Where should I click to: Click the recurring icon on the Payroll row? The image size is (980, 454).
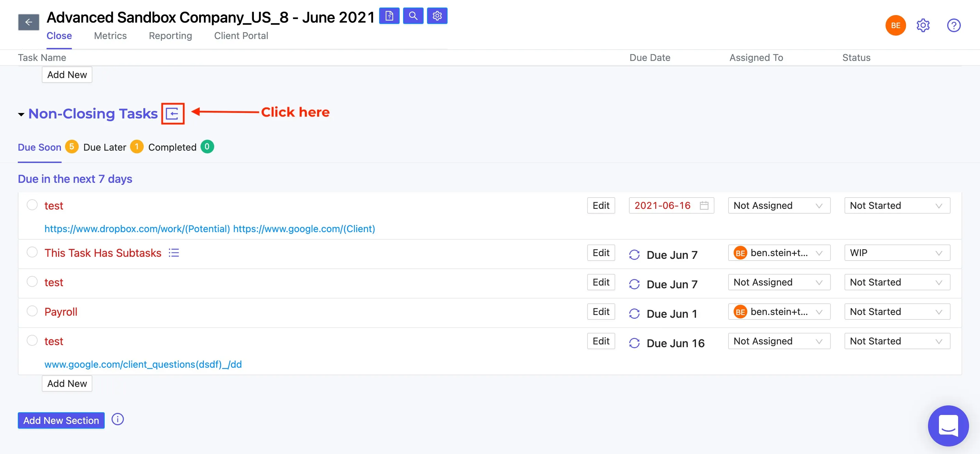634,314
